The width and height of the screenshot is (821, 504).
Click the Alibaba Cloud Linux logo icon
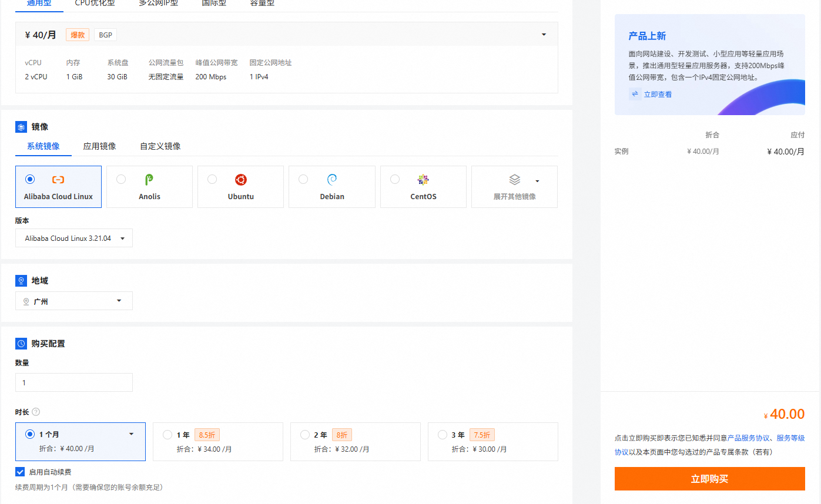coord(58,180)
